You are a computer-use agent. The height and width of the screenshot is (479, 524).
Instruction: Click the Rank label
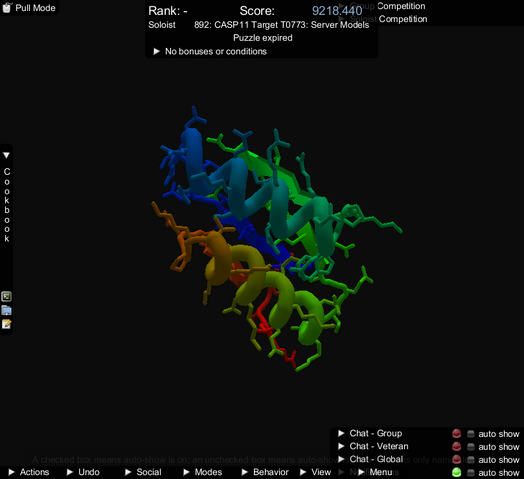tap(168, 11)
